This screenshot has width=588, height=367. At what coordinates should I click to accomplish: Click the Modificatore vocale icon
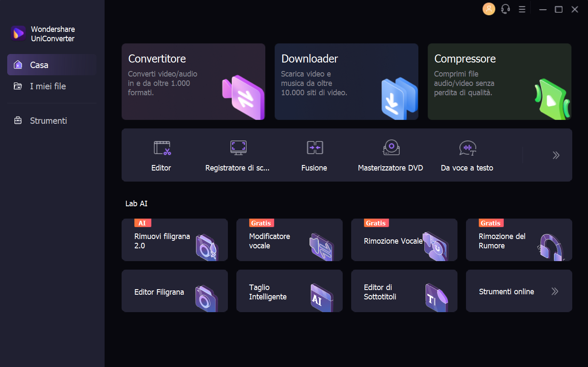coord(322,247)
